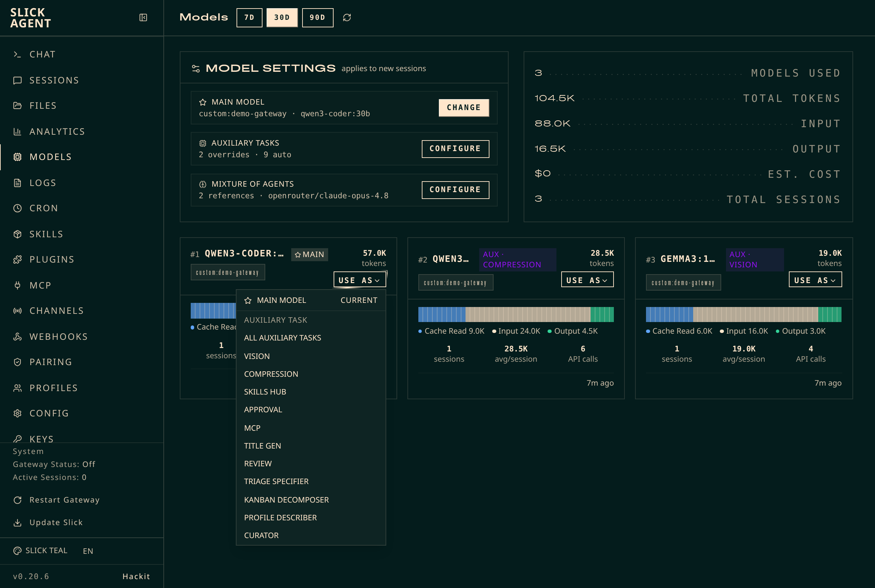Select All Auxiliary Tasks menu entry
Viewport: 875px width, 588px height.
coord(311,338)
